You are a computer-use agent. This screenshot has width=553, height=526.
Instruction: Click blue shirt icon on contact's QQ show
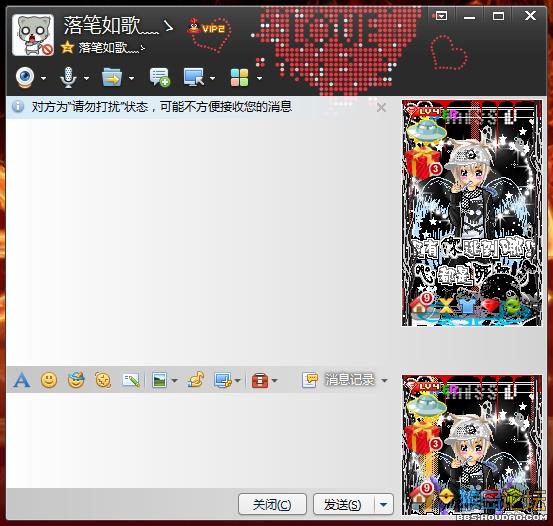point(468,306)
